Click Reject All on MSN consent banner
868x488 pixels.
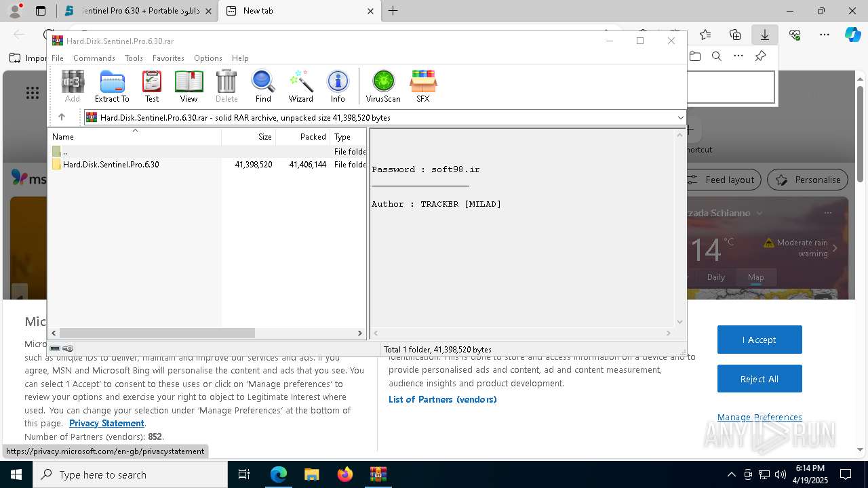(759, 379)
